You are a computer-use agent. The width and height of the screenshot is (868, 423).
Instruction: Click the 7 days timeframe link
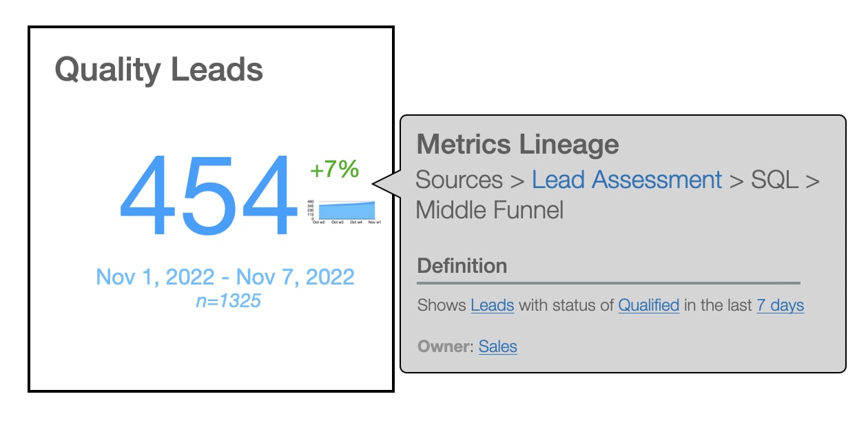pos(780,305)
